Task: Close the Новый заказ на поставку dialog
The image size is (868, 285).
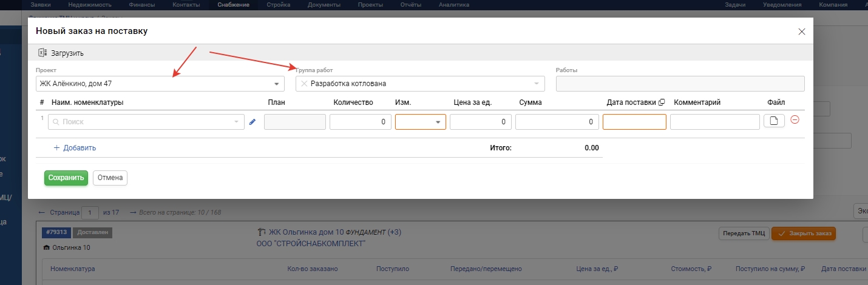Action: [801, 32]
